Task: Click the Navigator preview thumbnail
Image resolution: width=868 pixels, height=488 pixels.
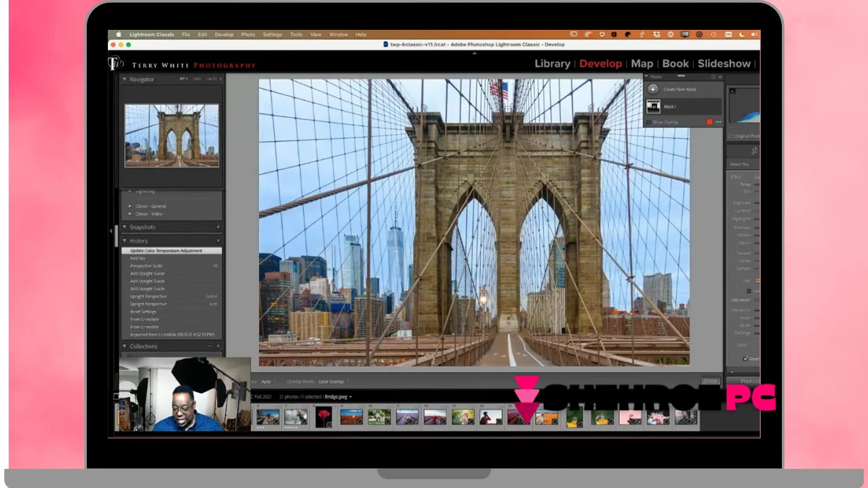Action: point(172,135)
